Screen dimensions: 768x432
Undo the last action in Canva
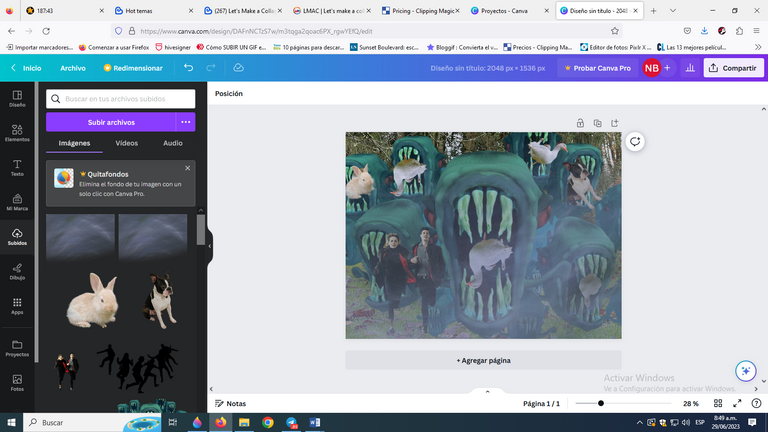[189, 68]
